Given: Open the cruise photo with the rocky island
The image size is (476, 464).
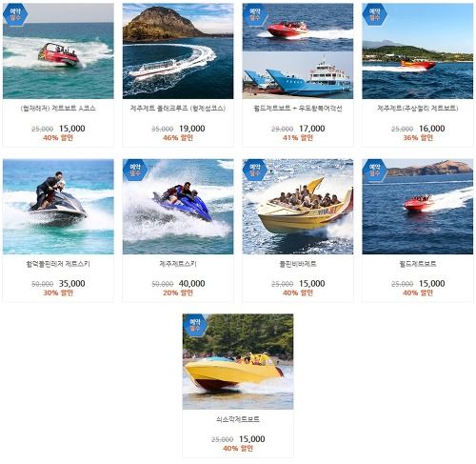Looking at the screenshot, I should 178,51.
